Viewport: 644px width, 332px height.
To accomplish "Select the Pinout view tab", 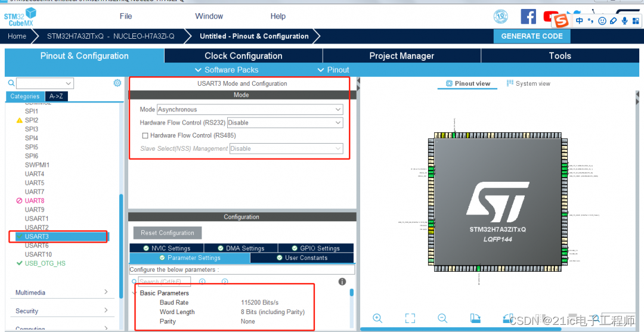I will pyautogui.click(x=468, y=83).
